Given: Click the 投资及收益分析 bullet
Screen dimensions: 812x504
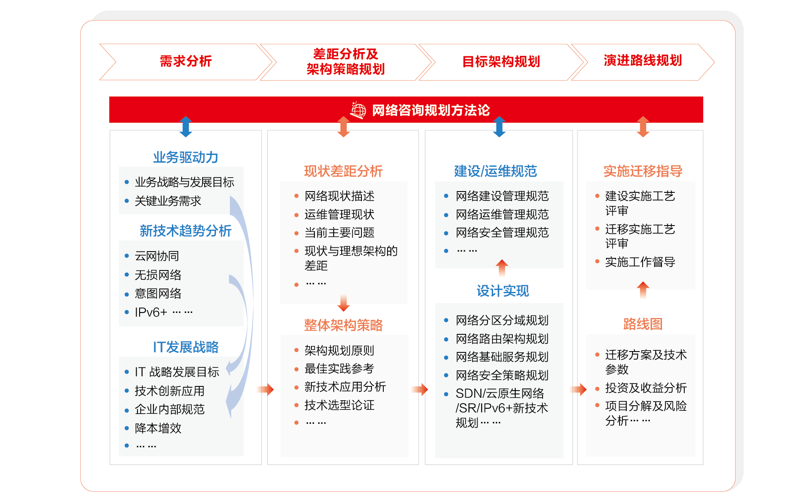Looking at the screenshot, I should coord(646,388).
